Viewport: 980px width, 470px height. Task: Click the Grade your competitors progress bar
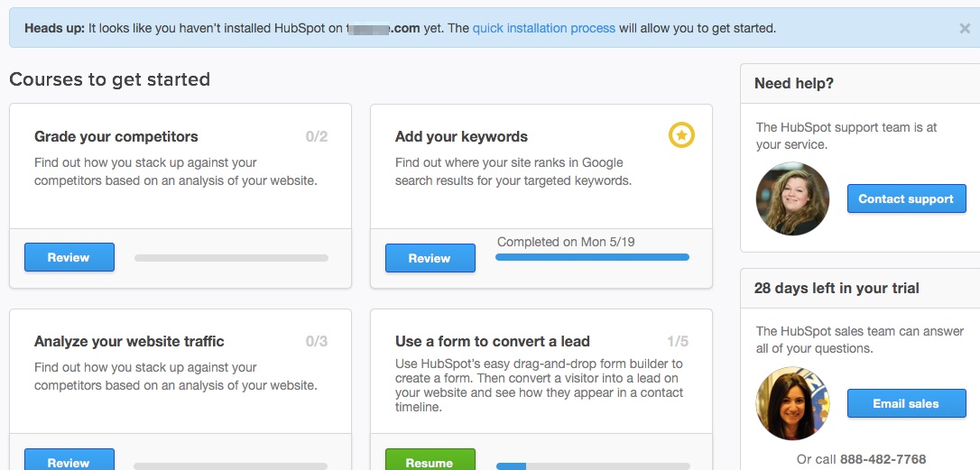[231, 257]
